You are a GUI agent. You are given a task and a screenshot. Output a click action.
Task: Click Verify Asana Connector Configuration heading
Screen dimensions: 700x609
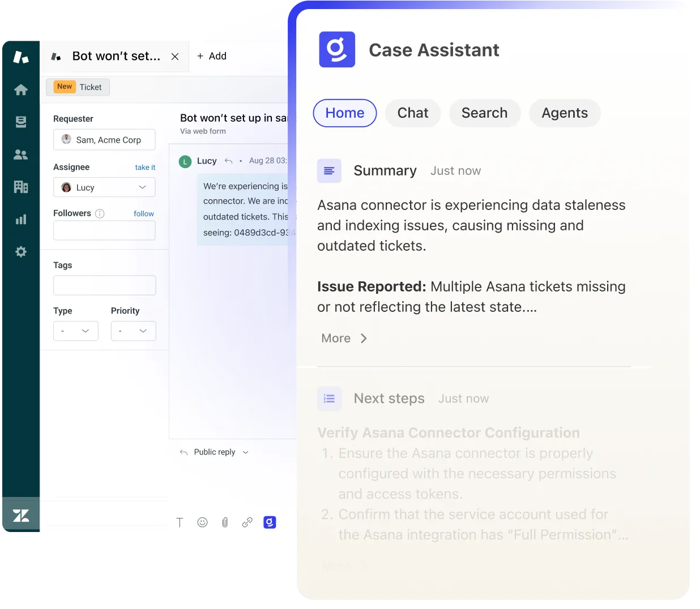[x=449, y=433]
